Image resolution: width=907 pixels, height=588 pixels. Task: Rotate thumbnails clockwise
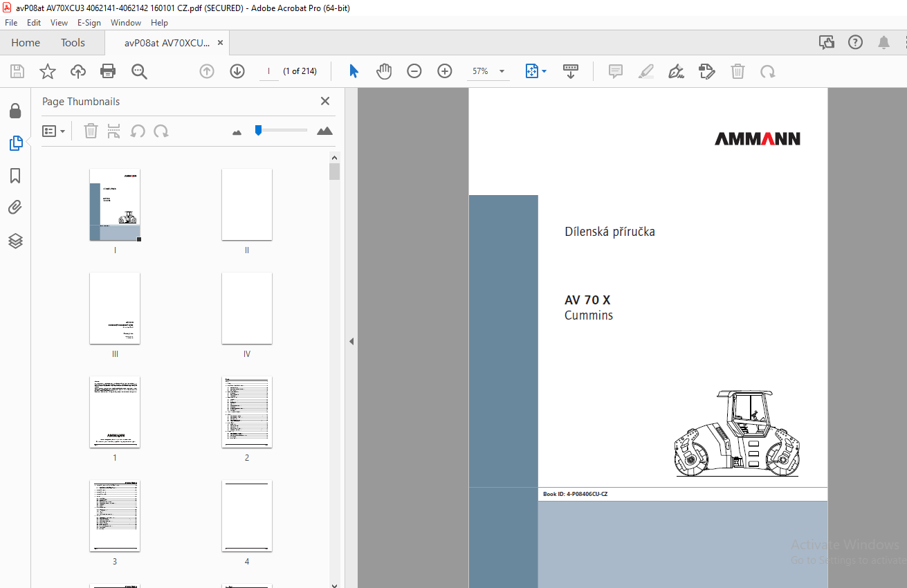(x=161, y=131)
